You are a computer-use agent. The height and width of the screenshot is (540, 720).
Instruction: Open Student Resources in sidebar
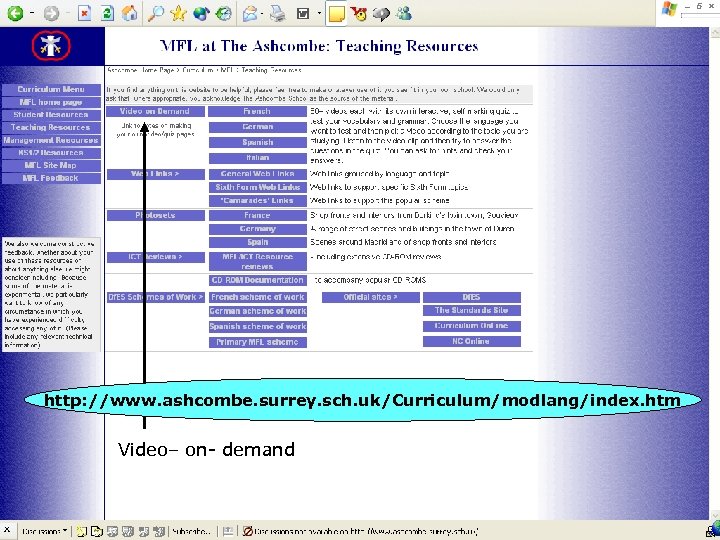[x=51, y=114]
